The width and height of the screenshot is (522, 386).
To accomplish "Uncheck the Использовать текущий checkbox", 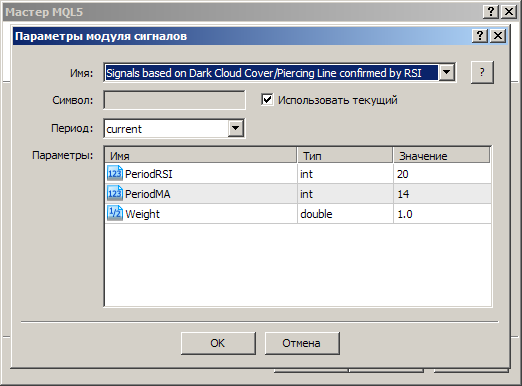I will click(267, 100).
